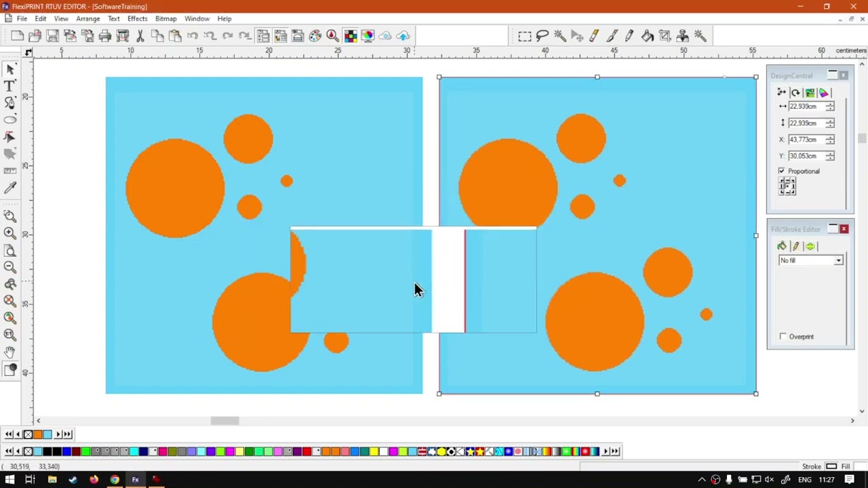The image size is (868, 488).
Task: Select the Zoom In tool
Action: pos(10,233)
